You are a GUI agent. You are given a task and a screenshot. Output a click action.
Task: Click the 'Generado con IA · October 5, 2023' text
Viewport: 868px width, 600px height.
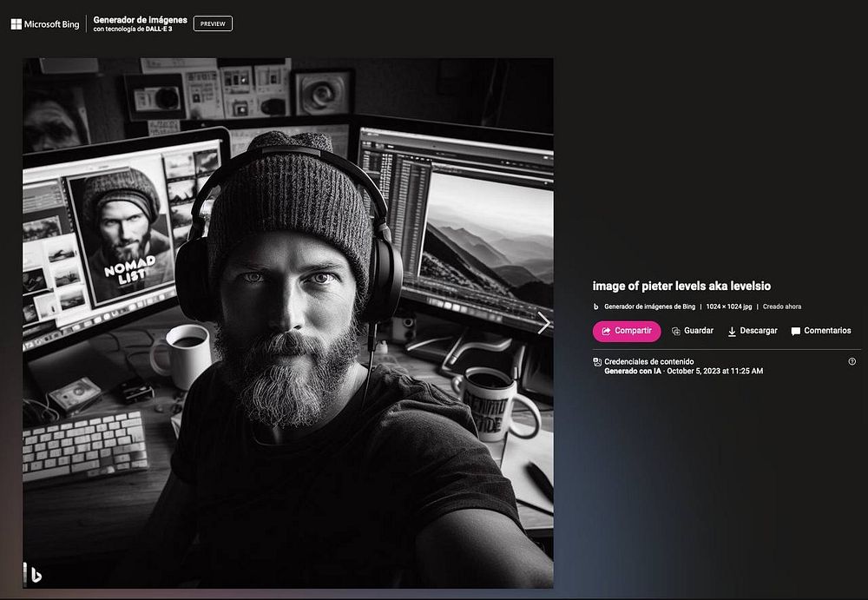pyautogui.click(x=684, y=371)
